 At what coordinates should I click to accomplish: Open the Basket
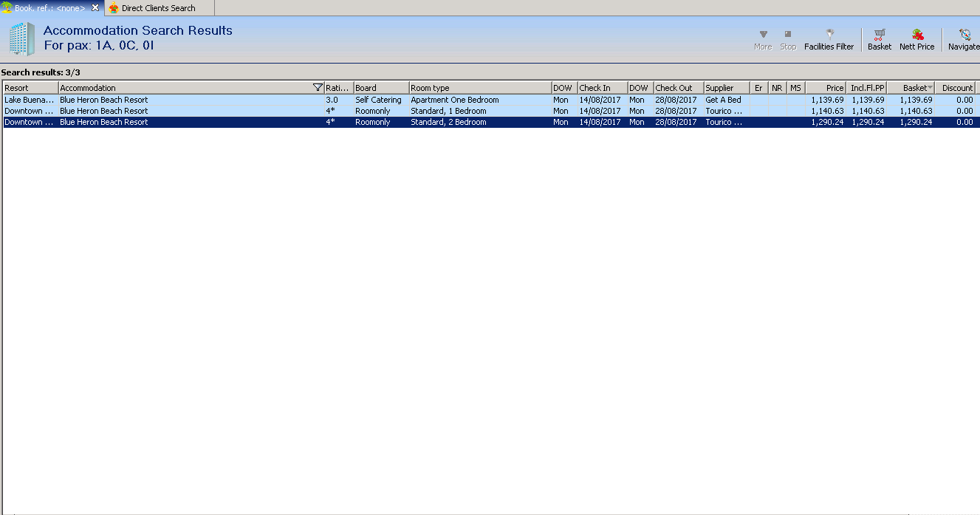[x=880, y=40]
